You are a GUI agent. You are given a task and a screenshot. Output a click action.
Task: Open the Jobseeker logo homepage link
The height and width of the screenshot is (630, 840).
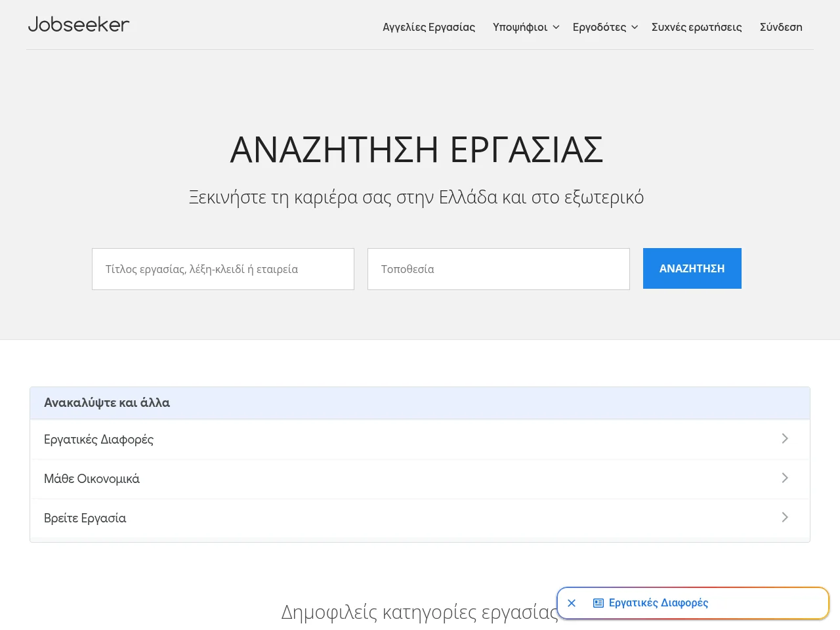79,25
